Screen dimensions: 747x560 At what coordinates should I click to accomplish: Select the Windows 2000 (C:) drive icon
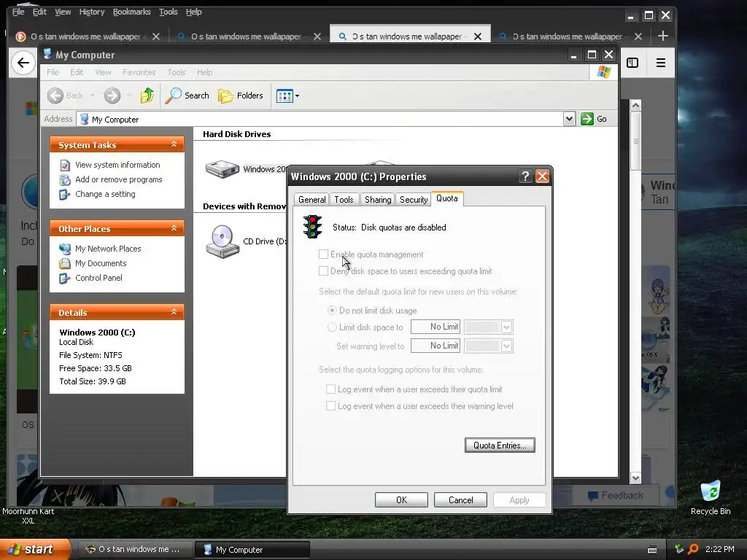pos(222,169)
